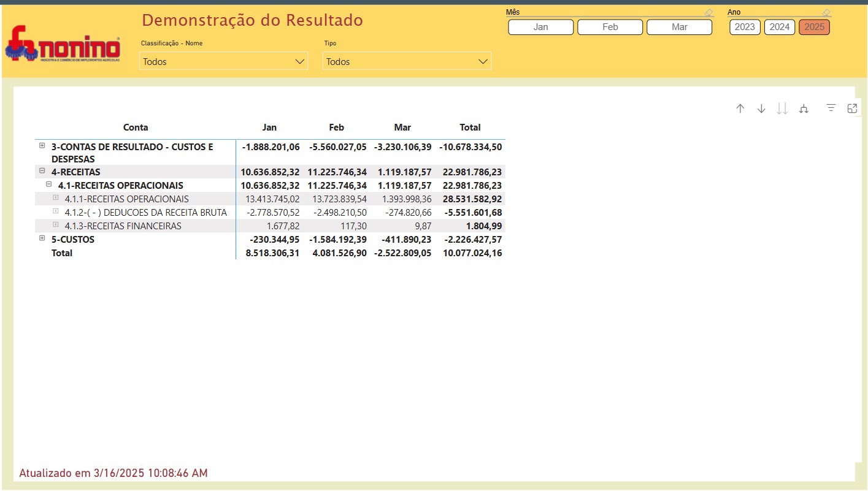Expand the 4.1.1-RECEITAS OPERACIONAIS row
The width and height of the screenshot is (868, 491).
pyautogui.click(x=56, y=198)
